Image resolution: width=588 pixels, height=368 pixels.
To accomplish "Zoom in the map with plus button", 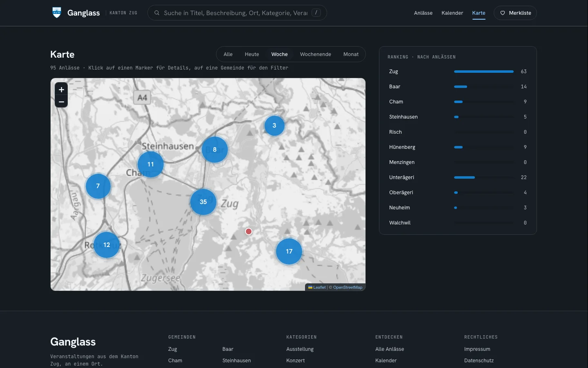I will click(61, 90).
